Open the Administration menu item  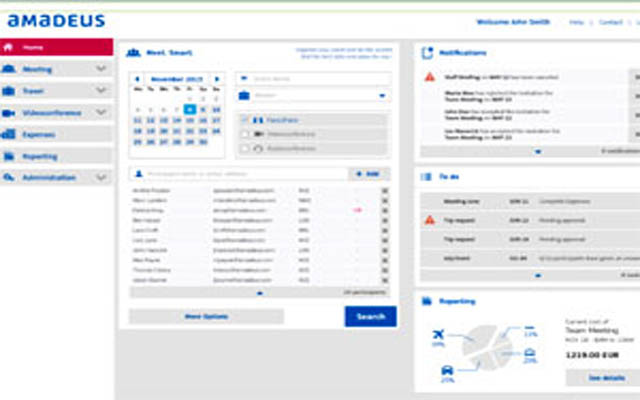[x=56, y=178]
